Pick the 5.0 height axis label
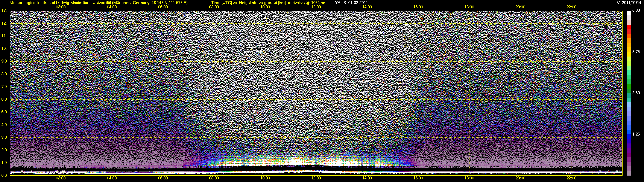This screenshot has width=644, height=182. coord(4,112)
